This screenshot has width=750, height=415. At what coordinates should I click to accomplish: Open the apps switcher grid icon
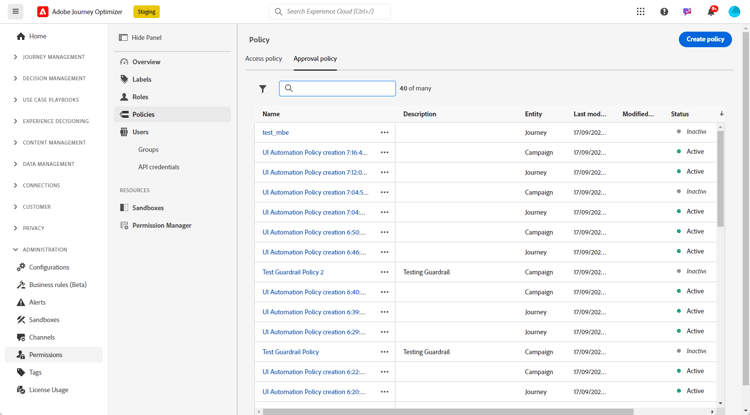tap(641, 12)
